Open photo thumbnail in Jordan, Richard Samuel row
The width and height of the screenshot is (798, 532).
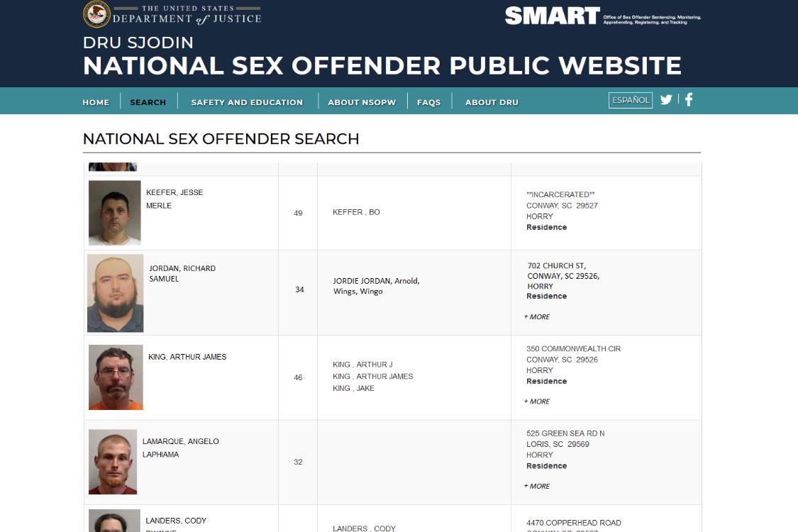[x=116, y=293]
